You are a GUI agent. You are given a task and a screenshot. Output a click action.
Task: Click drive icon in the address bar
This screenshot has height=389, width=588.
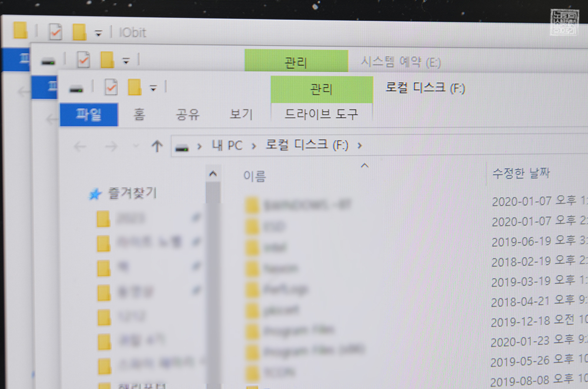click(x=182, y=149)
